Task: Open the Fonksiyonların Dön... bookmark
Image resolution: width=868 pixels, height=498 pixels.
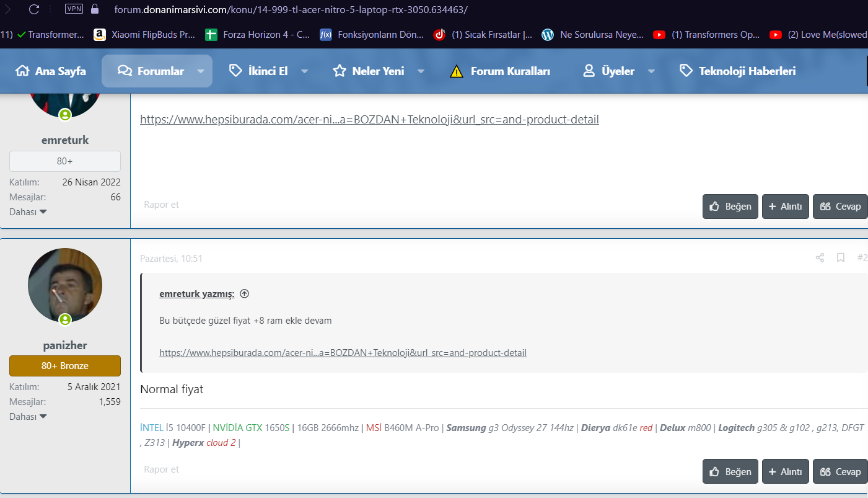Action: pyautogui.click(x=372, y=35)
